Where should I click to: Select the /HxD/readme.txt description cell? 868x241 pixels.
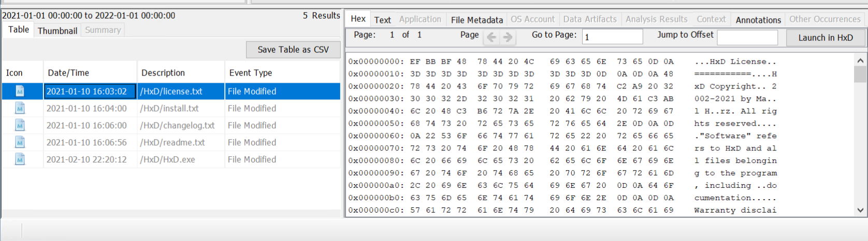click(181, 142)
